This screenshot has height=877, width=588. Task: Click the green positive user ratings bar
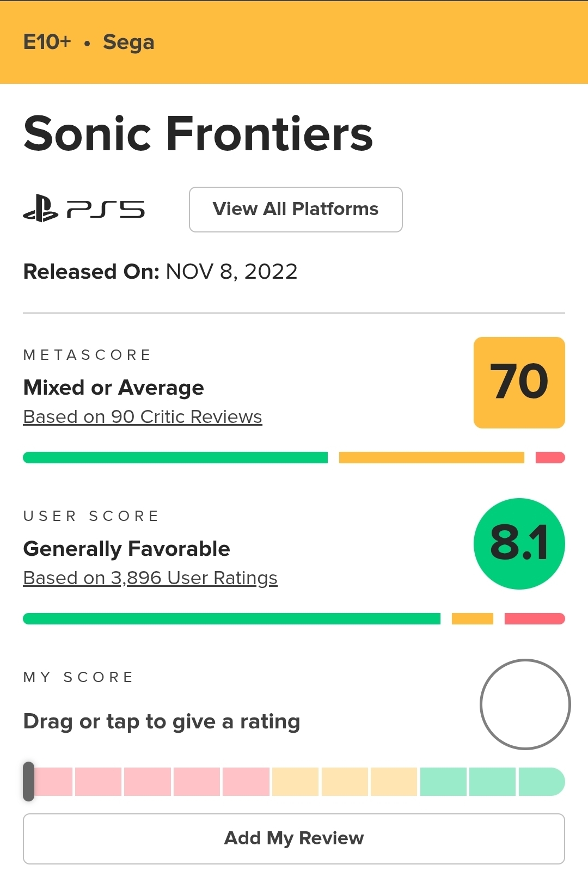231,619
